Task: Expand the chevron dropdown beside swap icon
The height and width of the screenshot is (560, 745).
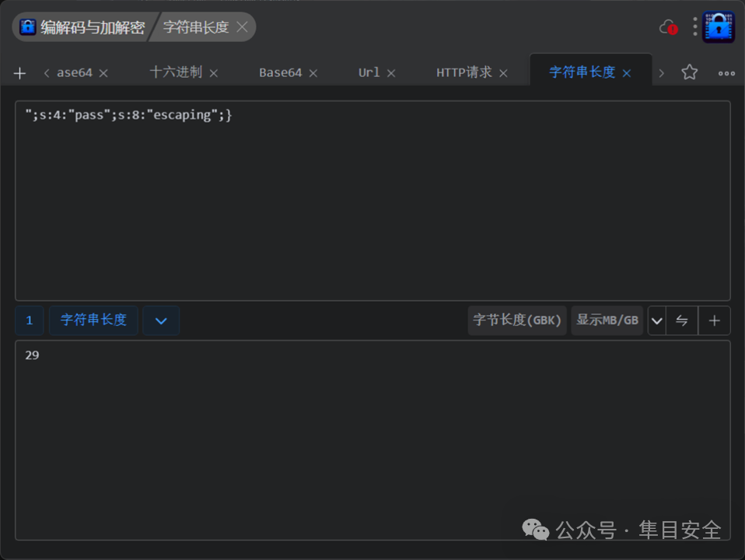Action: (656, 321)
